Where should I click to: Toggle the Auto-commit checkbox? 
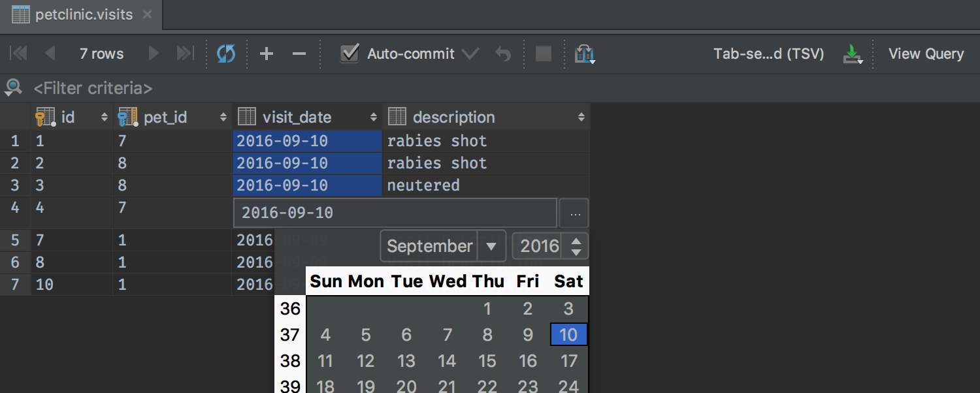tap(350, 54)
